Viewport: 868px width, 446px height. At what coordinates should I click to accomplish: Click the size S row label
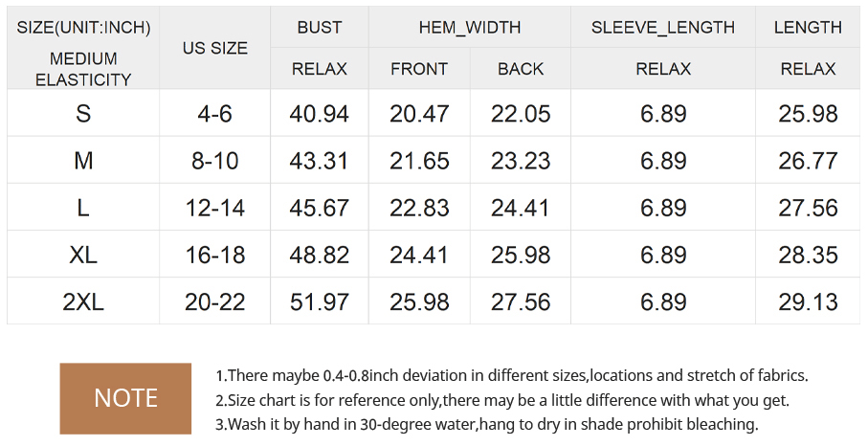83,114
